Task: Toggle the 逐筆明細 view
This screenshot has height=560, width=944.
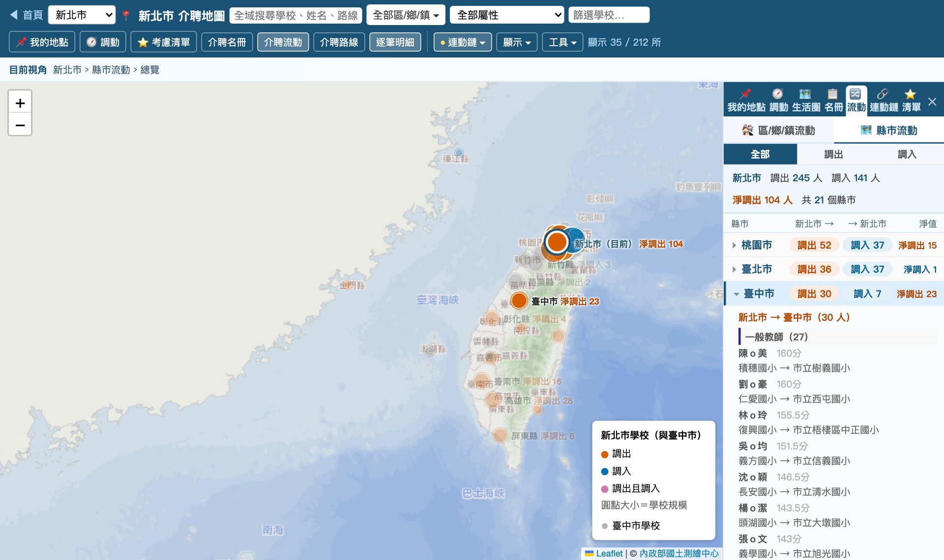Action: 395,42
